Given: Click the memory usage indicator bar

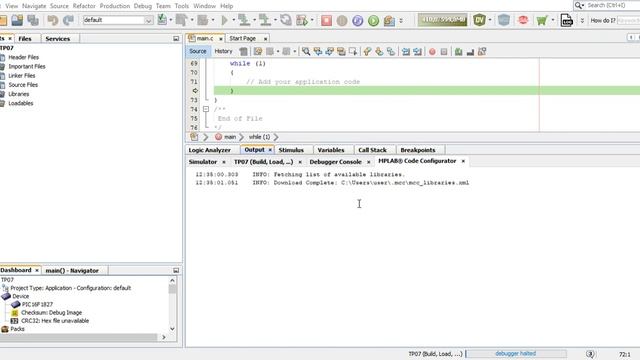Looking at the screenshot, I should click(x=442, y=20).
